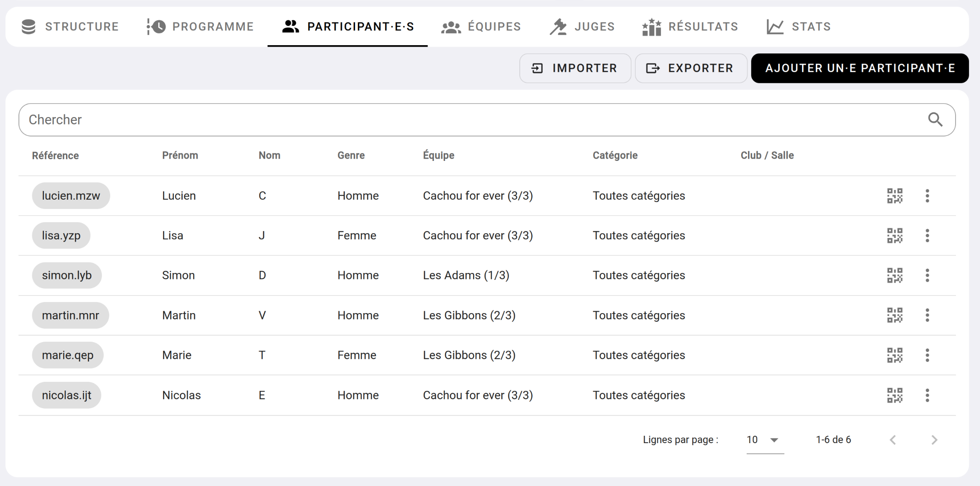The image size is (980, 486).
Task: Show QR code for Lisa's row
Action: pyautogui.click(x=894, y=236)
